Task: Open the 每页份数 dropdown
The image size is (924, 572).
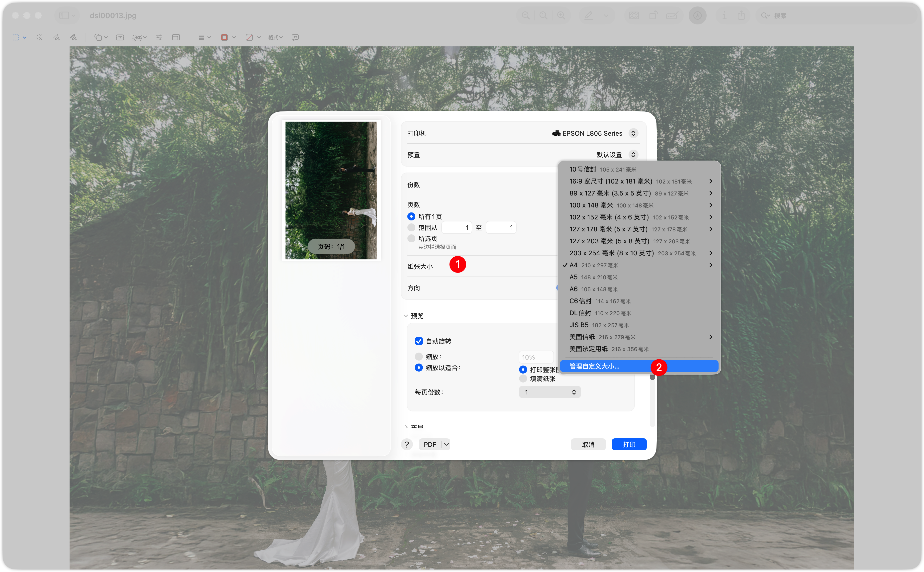Action: pos(550,392)
